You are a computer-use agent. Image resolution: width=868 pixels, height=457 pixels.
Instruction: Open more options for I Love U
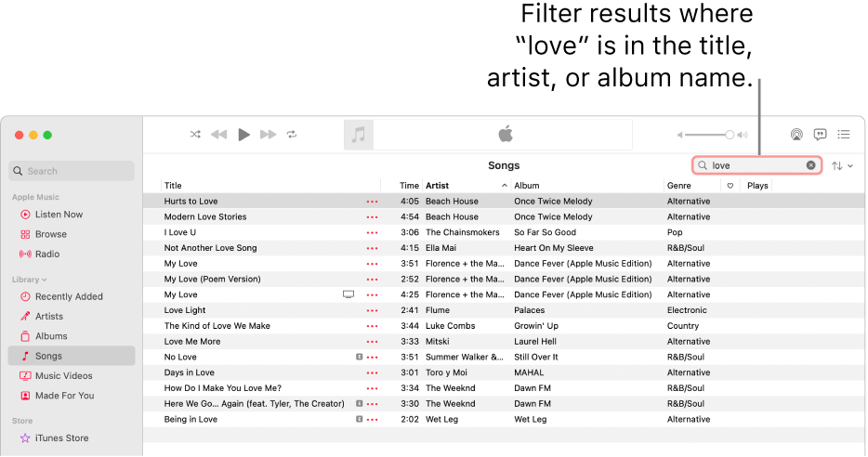point(372,233)
